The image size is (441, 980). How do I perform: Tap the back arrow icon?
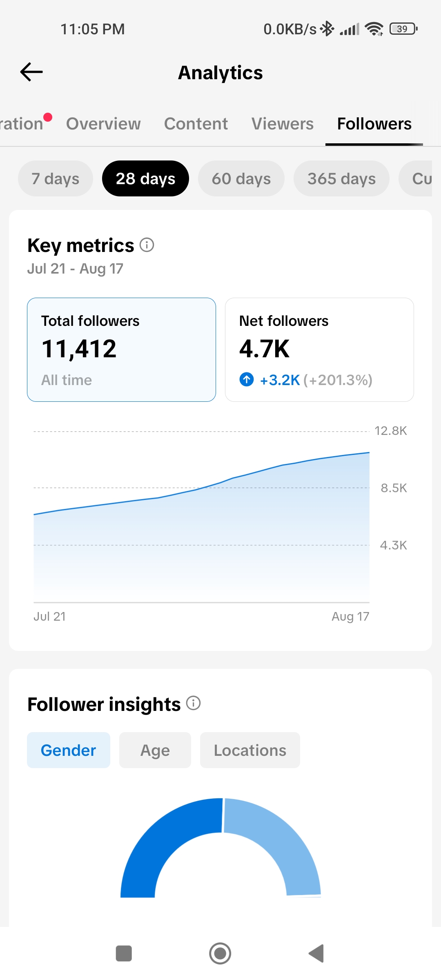coord(31,72)
